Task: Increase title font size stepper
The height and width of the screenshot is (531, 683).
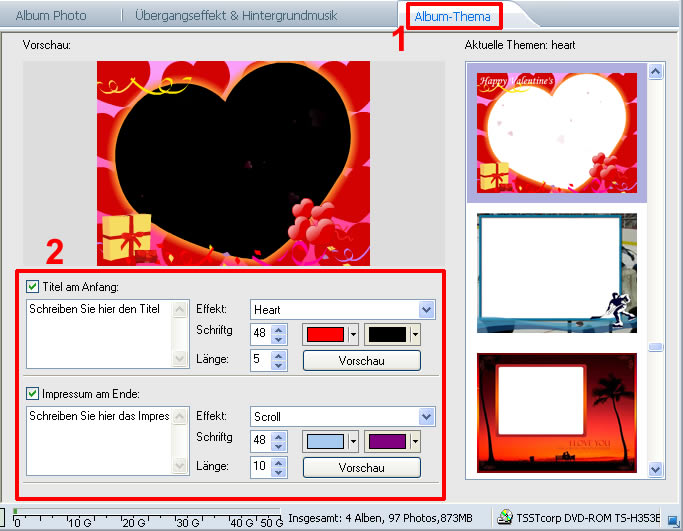Action: 279,329
